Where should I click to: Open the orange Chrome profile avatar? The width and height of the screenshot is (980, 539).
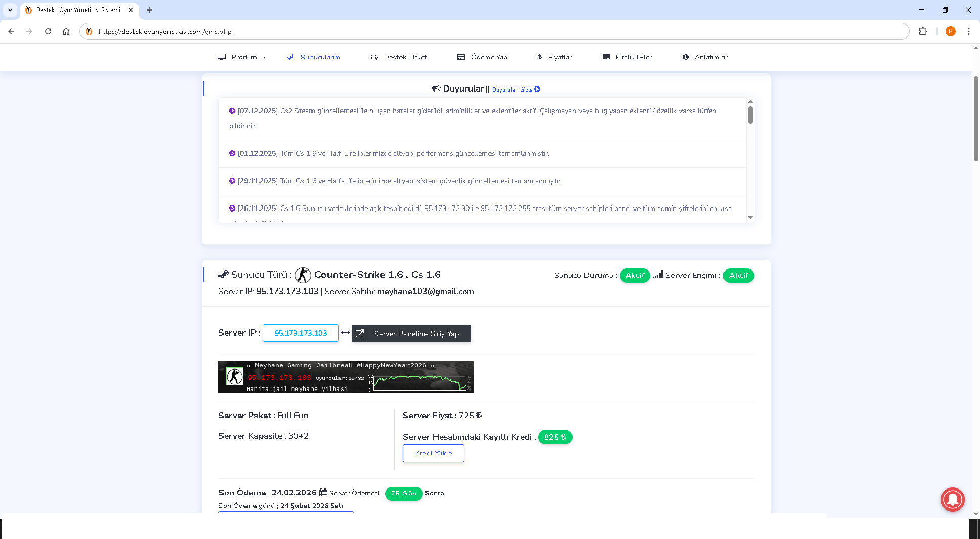click(x=951, y=31)
